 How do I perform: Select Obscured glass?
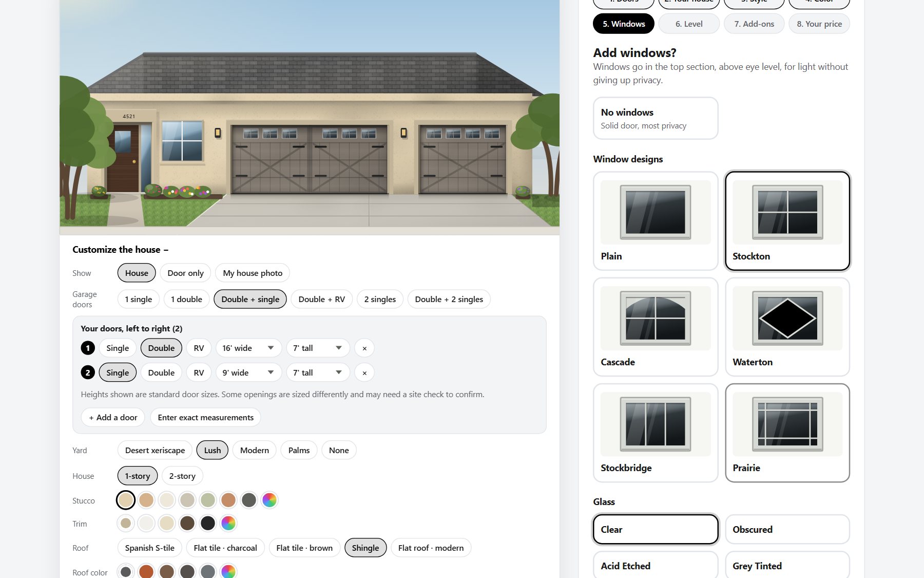coord(787,529)
